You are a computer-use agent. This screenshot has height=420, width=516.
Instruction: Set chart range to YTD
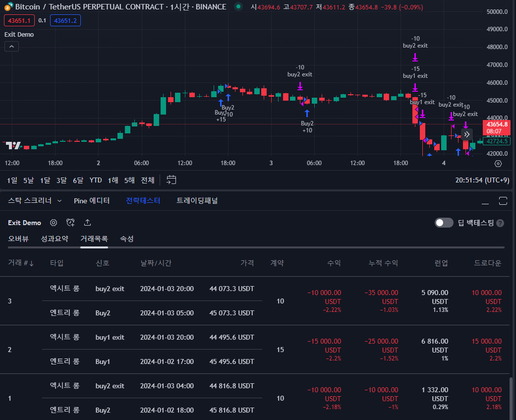click(x=96, y=180)
